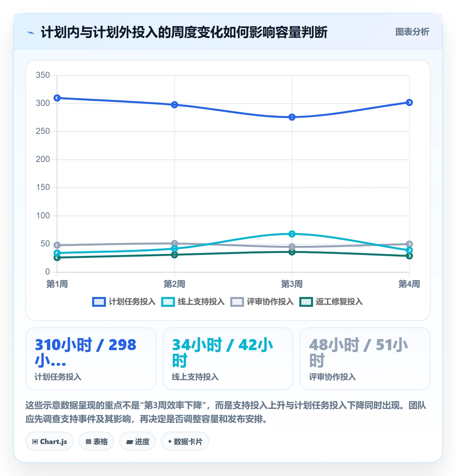This screenshot has height=476, width=456.
Task: Click 线上支持投入 caption in second data card
Action: (195, 377)
